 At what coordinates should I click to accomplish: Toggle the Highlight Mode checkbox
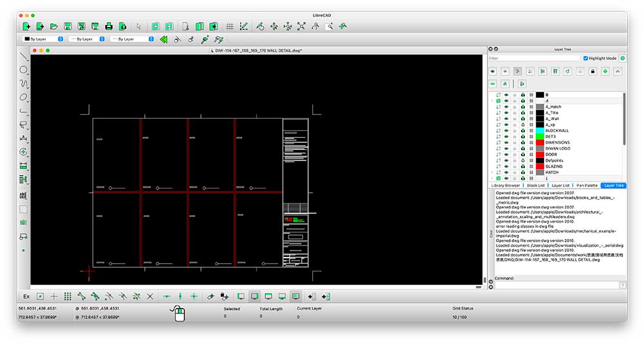pyautogui.click(x=585, y=58)
